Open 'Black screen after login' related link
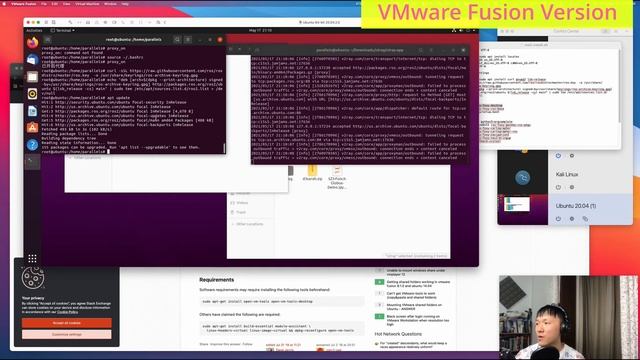 418,320
